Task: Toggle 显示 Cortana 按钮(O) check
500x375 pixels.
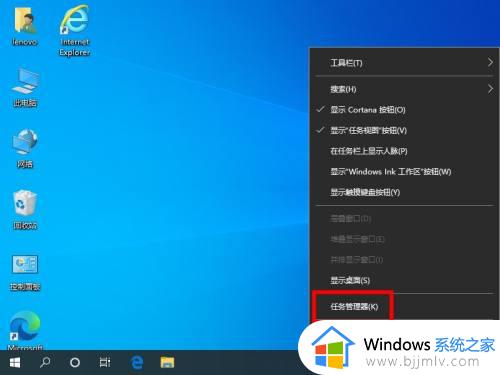Action: tap(404, 110)
